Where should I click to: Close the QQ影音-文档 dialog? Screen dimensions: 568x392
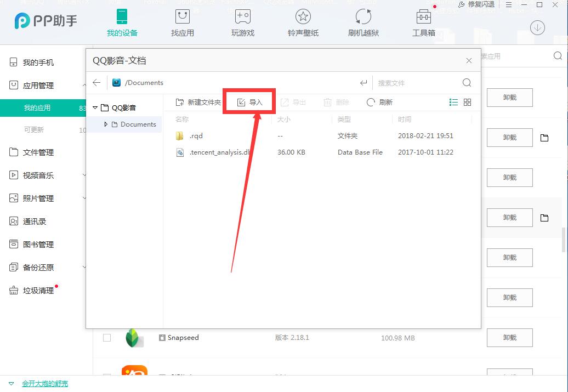(x=469, y=60)
